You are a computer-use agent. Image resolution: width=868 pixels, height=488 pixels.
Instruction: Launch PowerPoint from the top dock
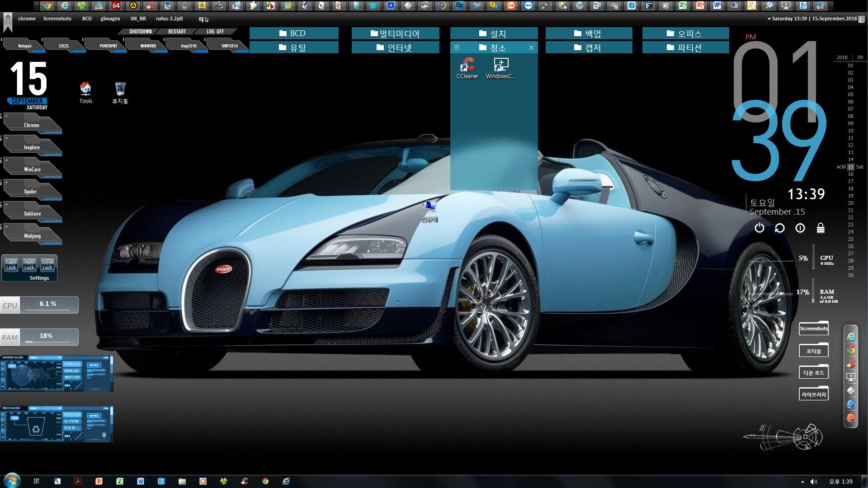[x=700, y=6]
